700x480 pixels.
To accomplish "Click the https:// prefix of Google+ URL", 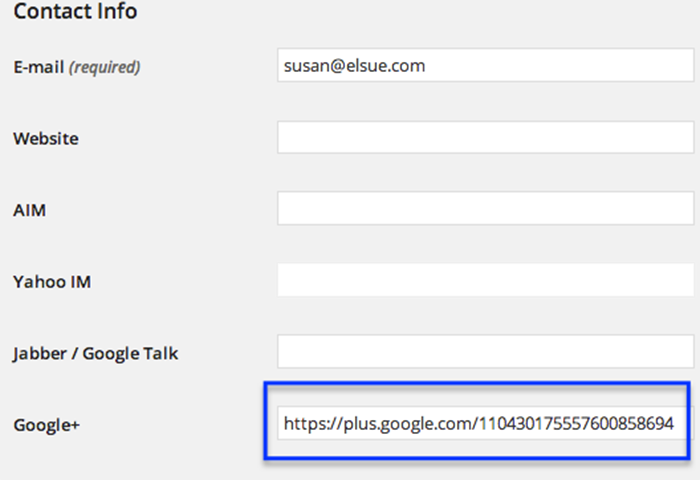I will pos(312,423).
